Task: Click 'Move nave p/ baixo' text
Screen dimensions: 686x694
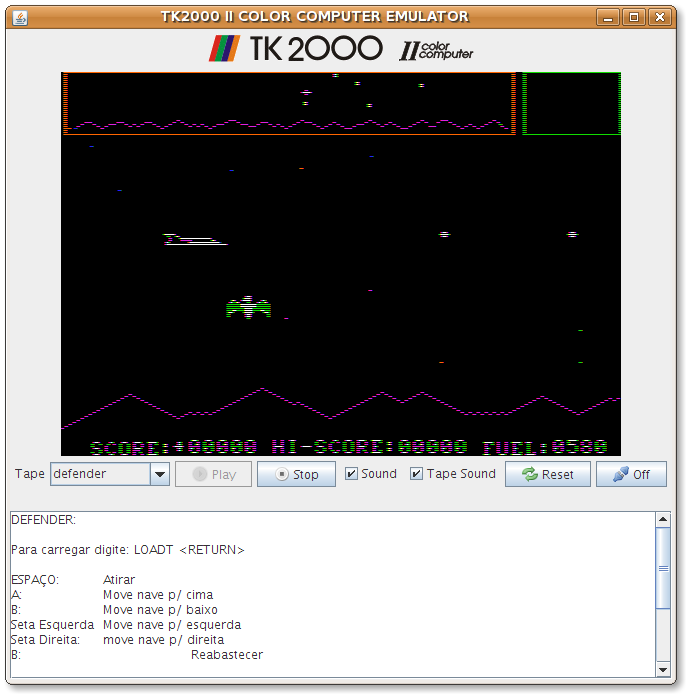Action: click(x=160, y=610)
